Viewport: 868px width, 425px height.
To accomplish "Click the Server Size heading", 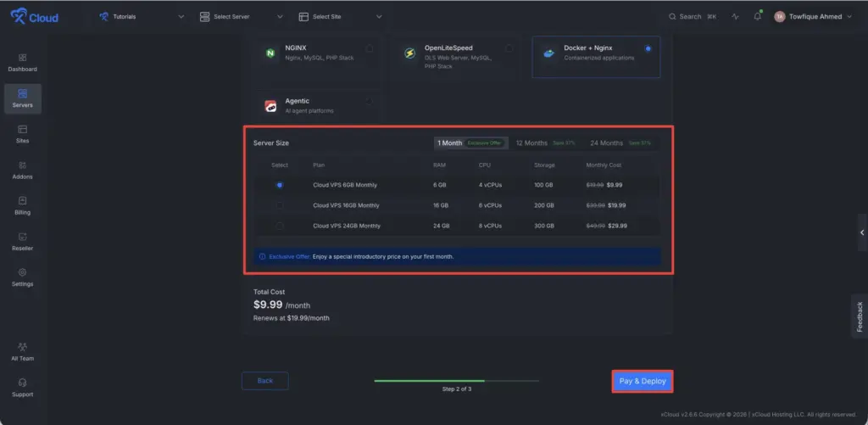I will pos(271,143).
